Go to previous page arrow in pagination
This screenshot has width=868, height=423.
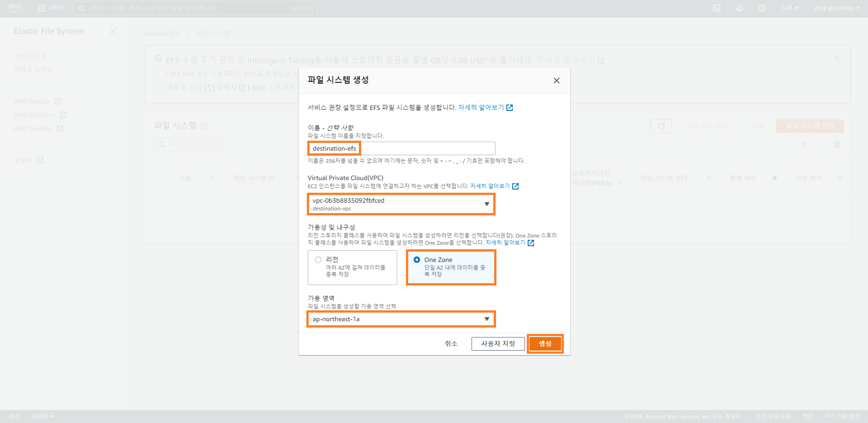pyautogui.click(x=790, y=144)
